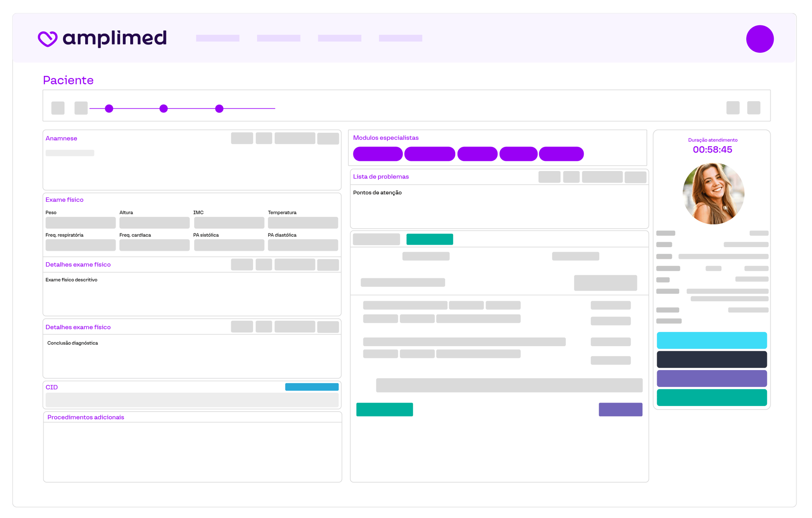The width and height of the screenshot is (812, 518).
Task: Click the Freq. respiratória input field
Action: [x=80, y=245]
